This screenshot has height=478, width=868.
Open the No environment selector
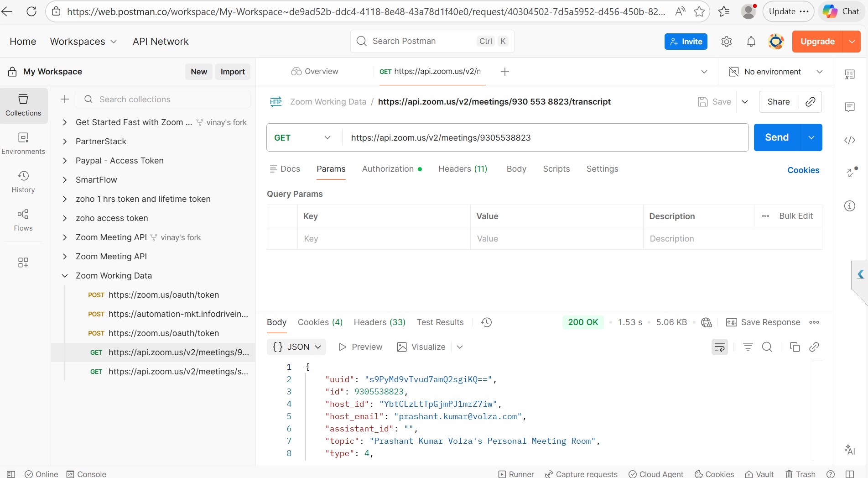[x=776, y=72]
